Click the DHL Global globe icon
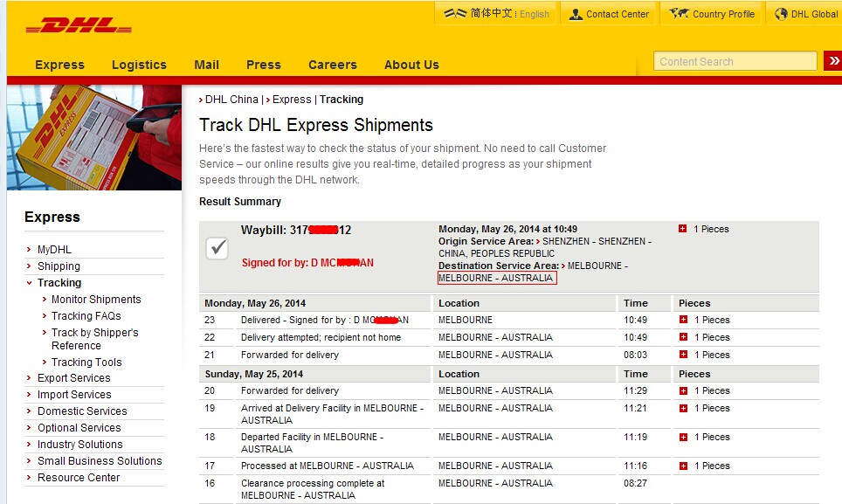The width and height of the screenshot is (842, 504). click(781, 14)
